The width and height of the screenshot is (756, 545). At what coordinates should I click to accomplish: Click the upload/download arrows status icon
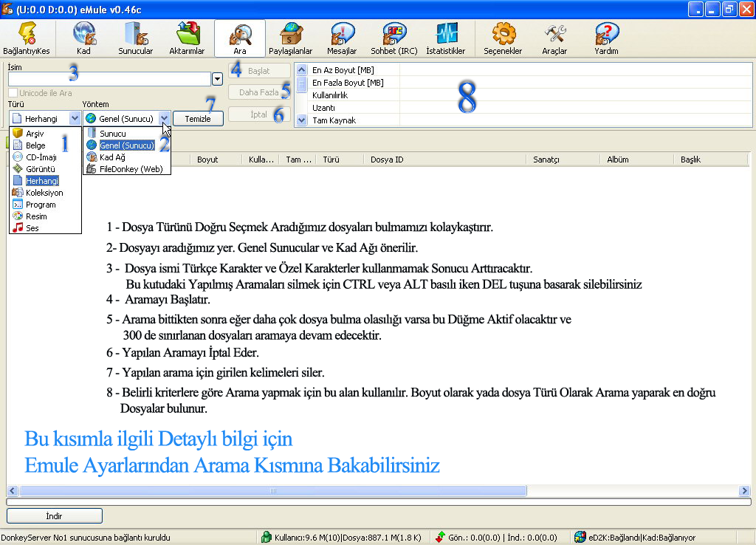[x=440, y=537]
